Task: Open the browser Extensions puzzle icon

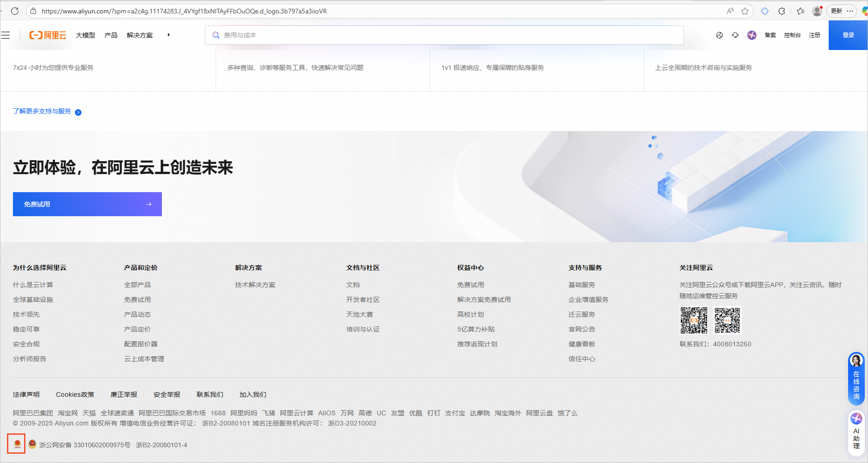Action: pyautogui.click(x=782, y=11)
